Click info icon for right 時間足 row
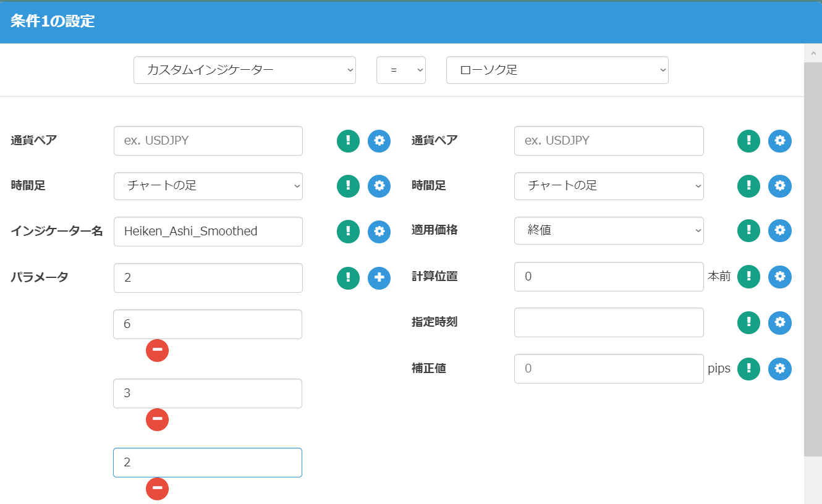The width and height of the screenshot is (822, 504). click(x=748, y=186)
